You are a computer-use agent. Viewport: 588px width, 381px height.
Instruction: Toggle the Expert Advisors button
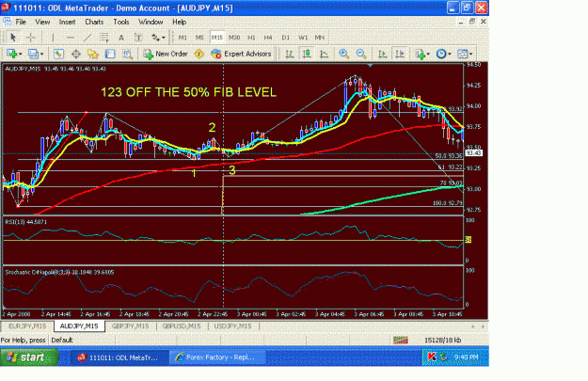click(x=241, y=54)
